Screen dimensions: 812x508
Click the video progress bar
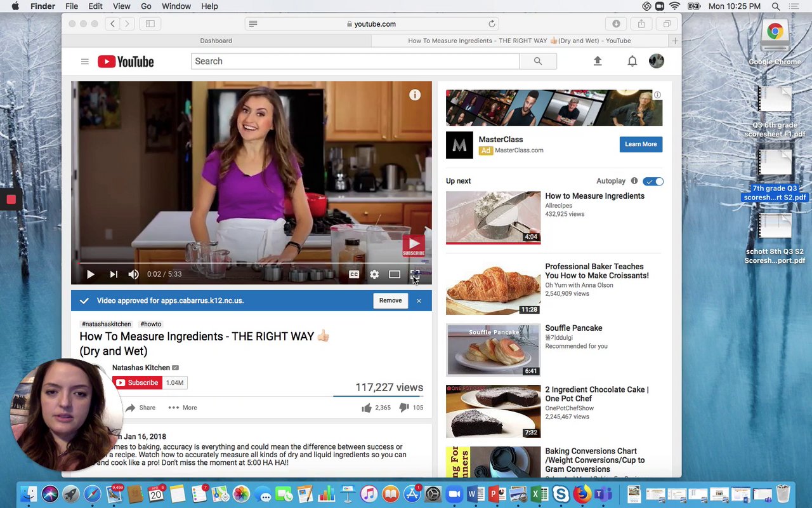(251, 262)
